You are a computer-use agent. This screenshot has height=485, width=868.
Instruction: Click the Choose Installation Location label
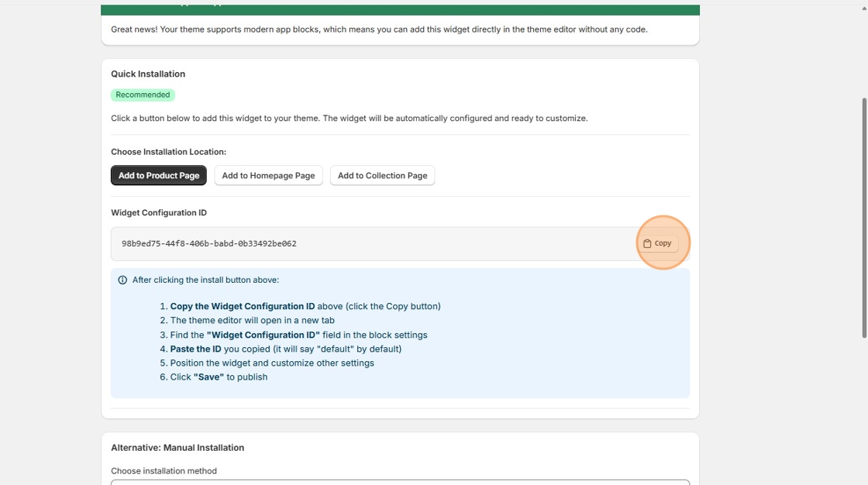pyautogui.click(x=169, y=151)
